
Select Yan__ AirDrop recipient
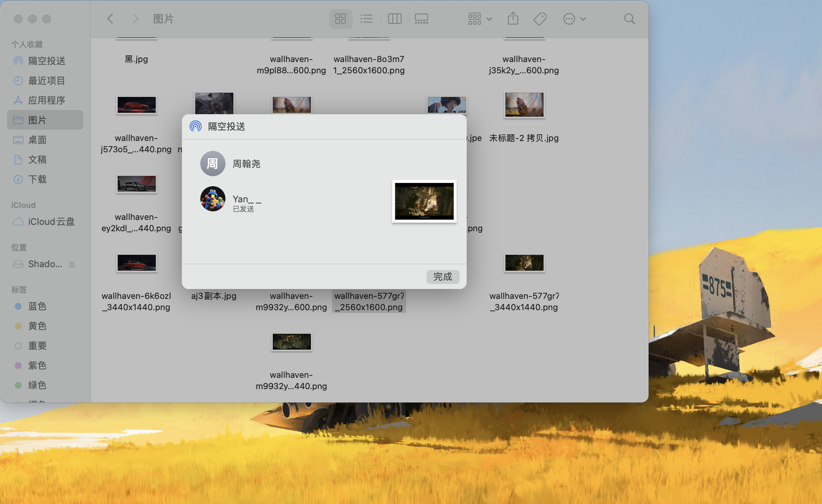tap(213, 199)
